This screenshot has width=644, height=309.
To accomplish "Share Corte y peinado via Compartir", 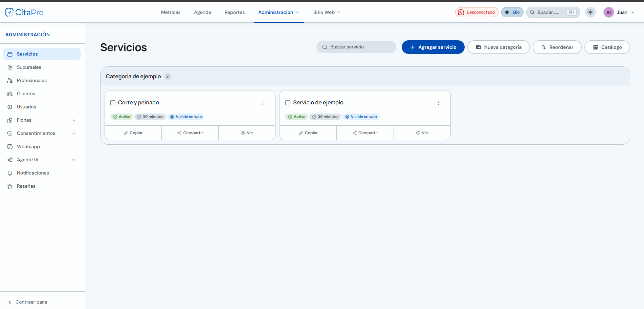I will pos(190,133).
